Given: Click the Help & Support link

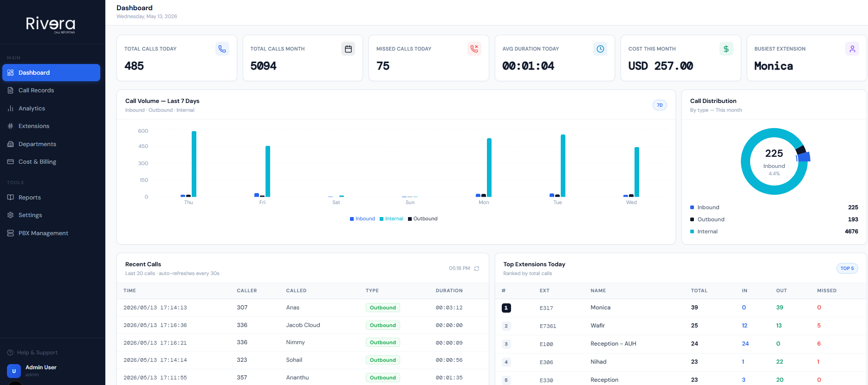Looking at the screenshot, I should pyautogui.click(x=32, y=353).
